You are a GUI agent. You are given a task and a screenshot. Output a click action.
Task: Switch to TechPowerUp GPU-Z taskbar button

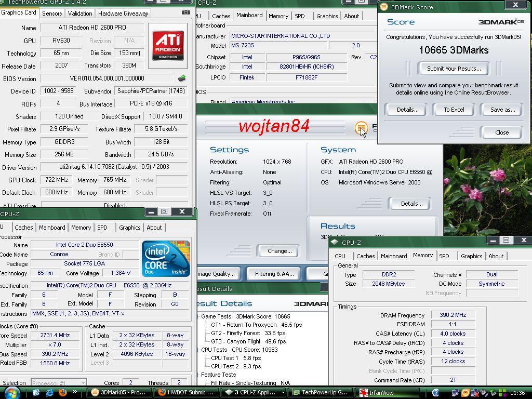coord(320,393)
